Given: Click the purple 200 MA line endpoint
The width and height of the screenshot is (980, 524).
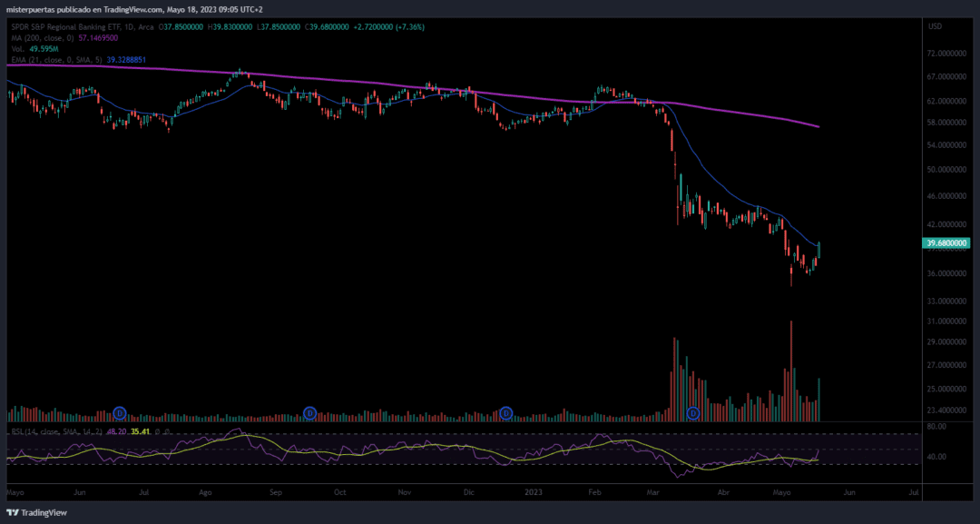Looking at the screenshot, I should [x=818, y=127].
